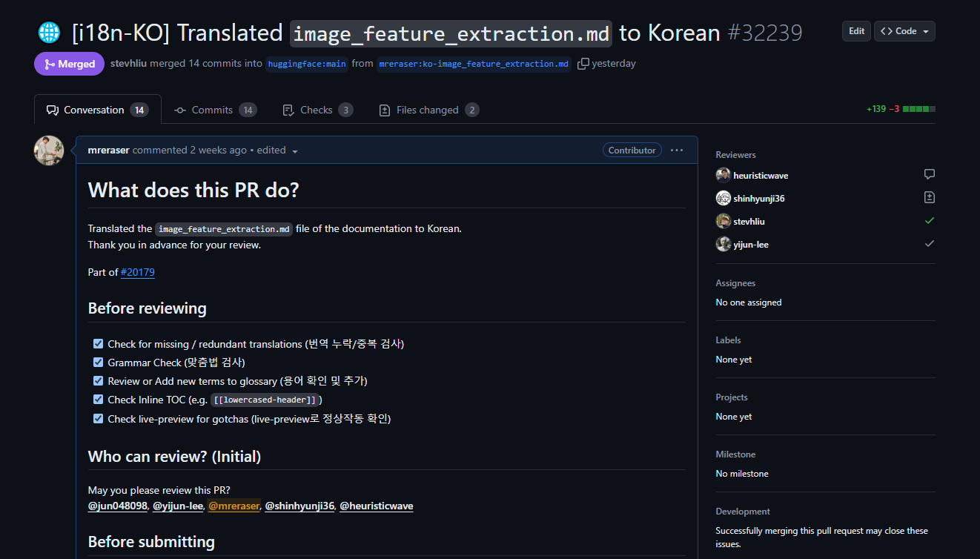Click the 'What does this PR do?' heading

[x=193, y=190]
